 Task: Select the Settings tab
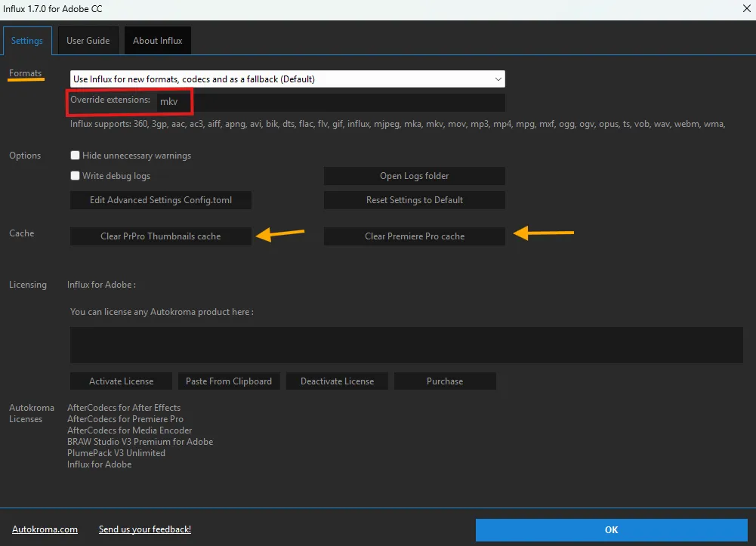pyautogui.click(x=27, y=41)
